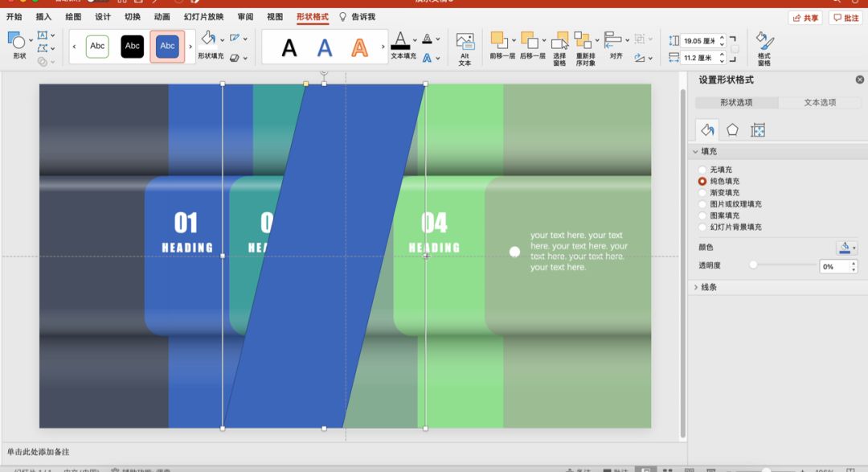Select the Effects pentagon tab icon
The image size is (868, 472).
tap(732, 129)
